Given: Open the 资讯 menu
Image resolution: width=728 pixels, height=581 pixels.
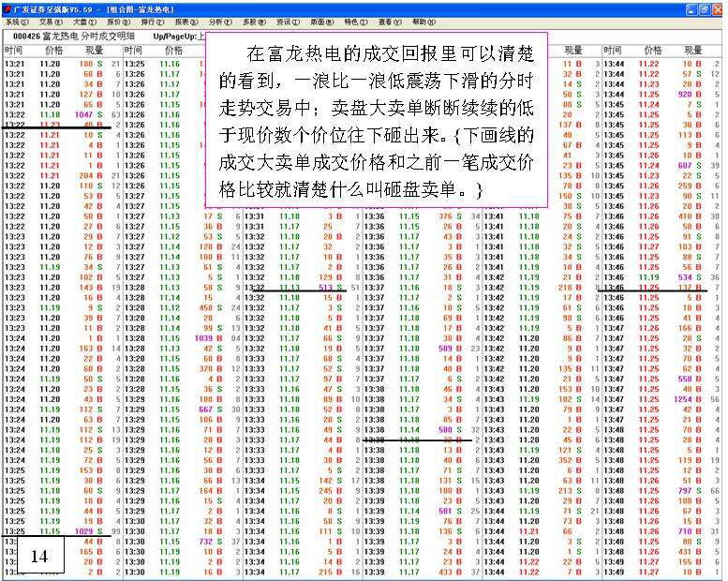Looking at the screenshot, I should tap(289, 22).
